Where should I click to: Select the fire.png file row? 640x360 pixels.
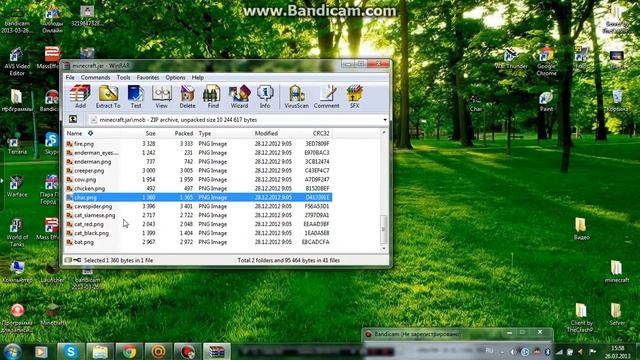[x=198, y=144]
